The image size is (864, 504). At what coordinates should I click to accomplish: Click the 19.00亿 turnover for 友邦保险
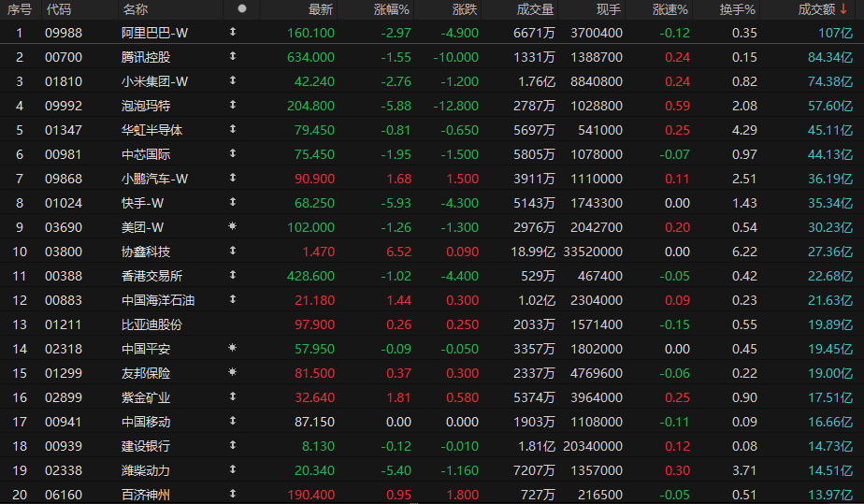click(x=830, y=373)
